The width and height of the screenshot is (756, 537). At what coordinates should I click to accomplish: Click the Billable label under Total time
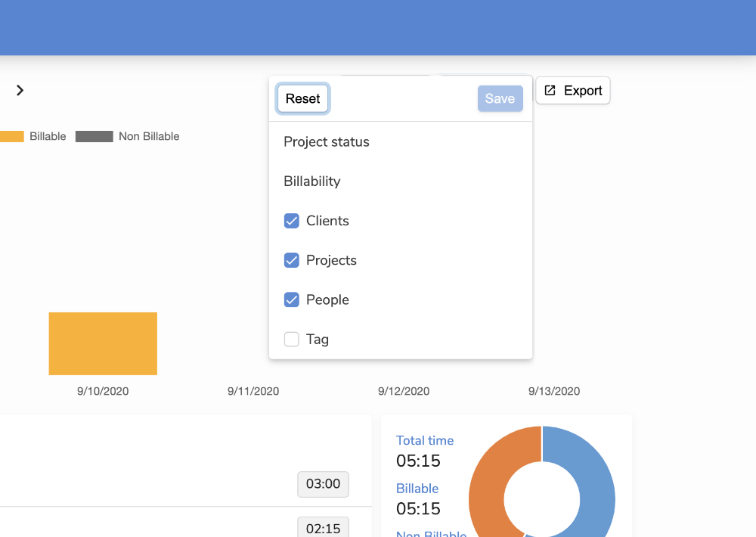tap(417, 489)
